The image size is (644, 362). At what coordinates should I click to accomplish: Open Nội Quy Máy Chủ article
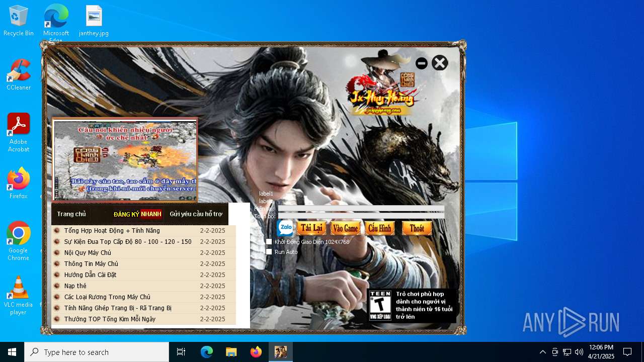pos(88,253)
